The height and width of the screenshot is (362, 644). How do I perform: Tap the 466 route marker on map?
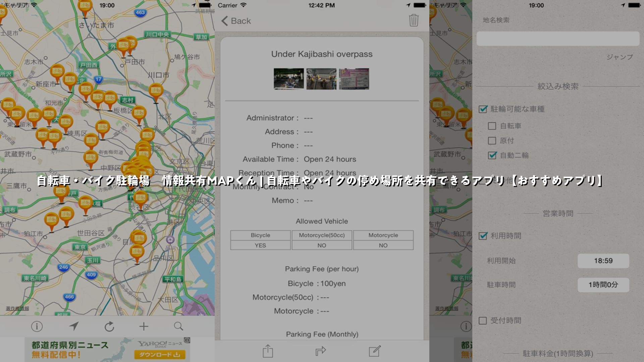point(69,297)
